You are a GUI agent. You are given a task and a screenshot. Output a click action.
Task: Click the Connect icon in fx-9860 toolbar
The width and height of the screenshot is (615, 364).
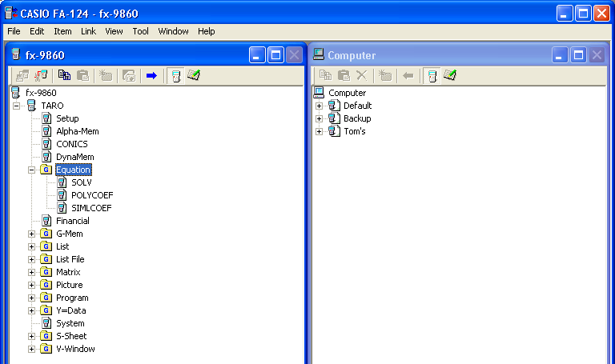point(22,76)
